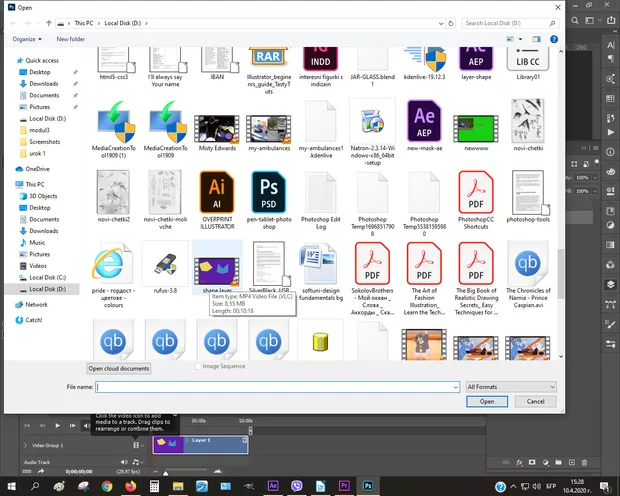Go to OneDrive in the sidebar

pos(37,169)
